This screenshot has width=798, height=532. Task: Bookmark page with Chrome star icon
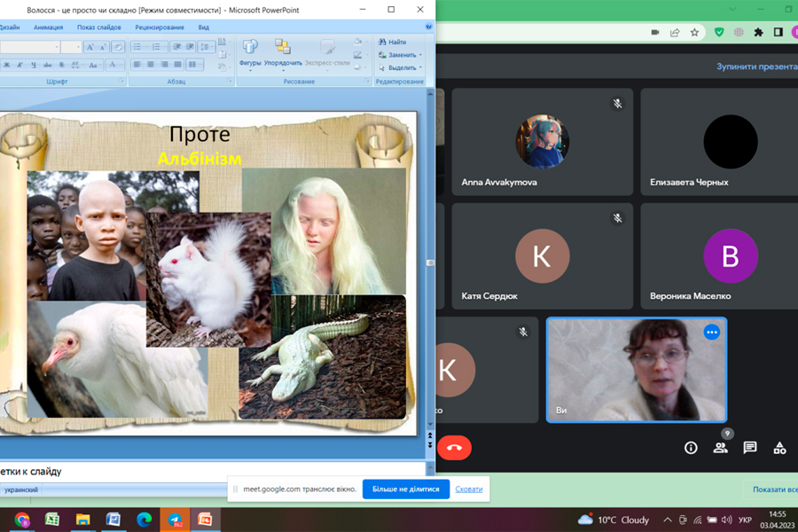[694, 33]
